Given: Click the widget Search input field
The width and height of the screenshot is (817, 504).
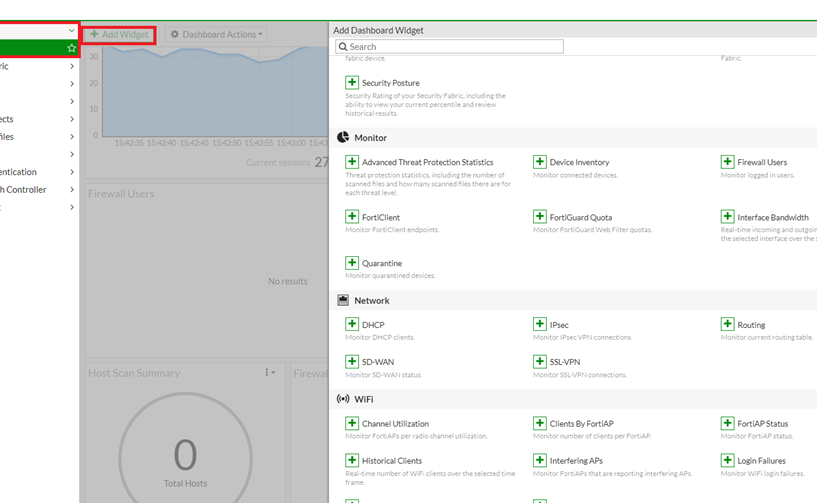Looking at the screenshot, I should [449, 47].
